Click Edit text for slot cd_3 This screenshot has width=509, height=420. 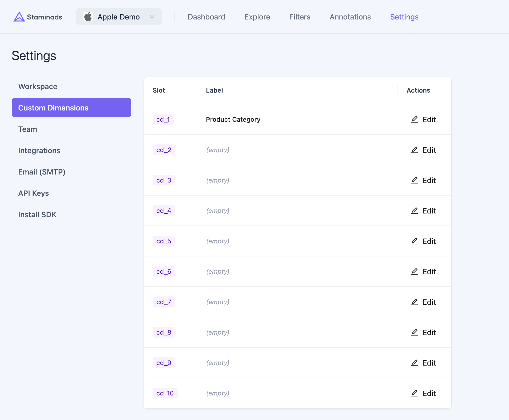(429, 180)
